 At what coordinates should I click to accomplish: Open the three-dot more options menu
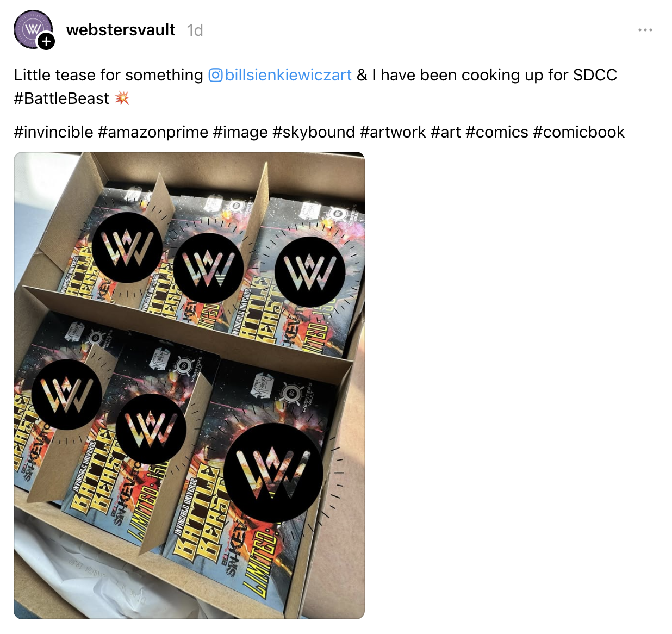645,30
